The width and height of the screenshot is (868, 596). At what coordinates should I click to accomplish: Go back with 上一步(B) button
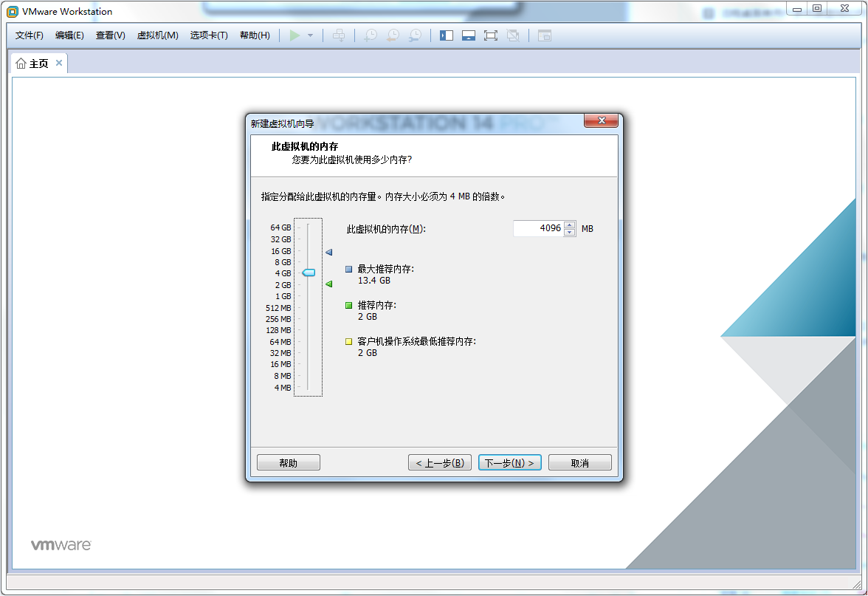440,463
